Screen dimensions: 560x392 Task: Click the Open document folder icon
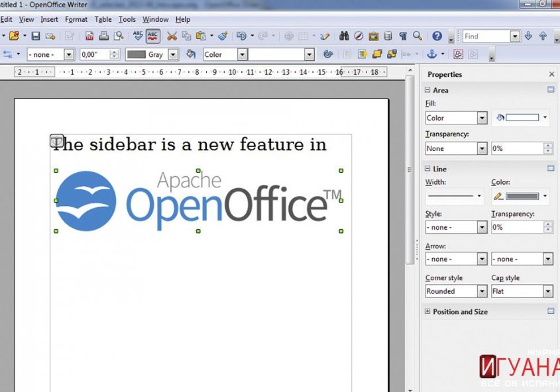pos(14,36)
